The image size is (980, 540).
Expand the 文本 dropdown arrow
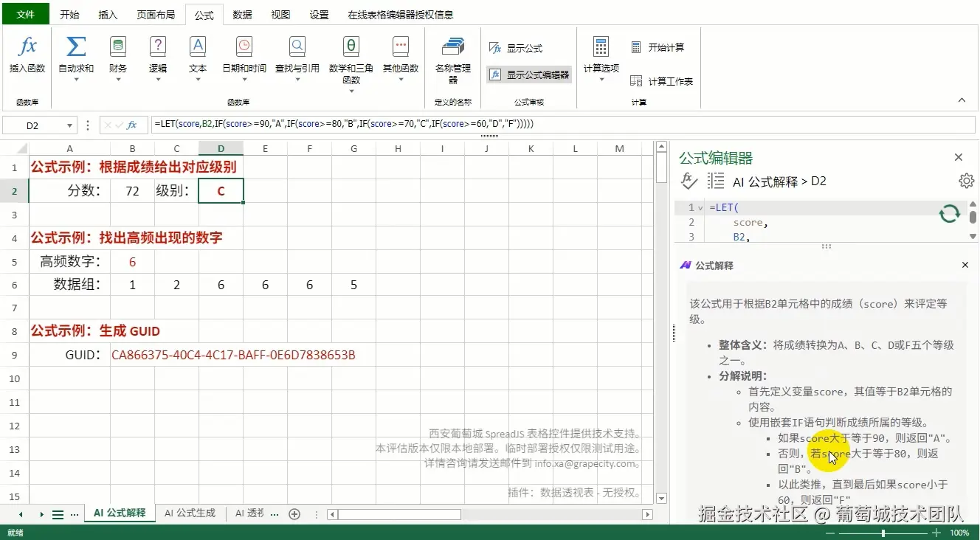(x=198, y=80)
